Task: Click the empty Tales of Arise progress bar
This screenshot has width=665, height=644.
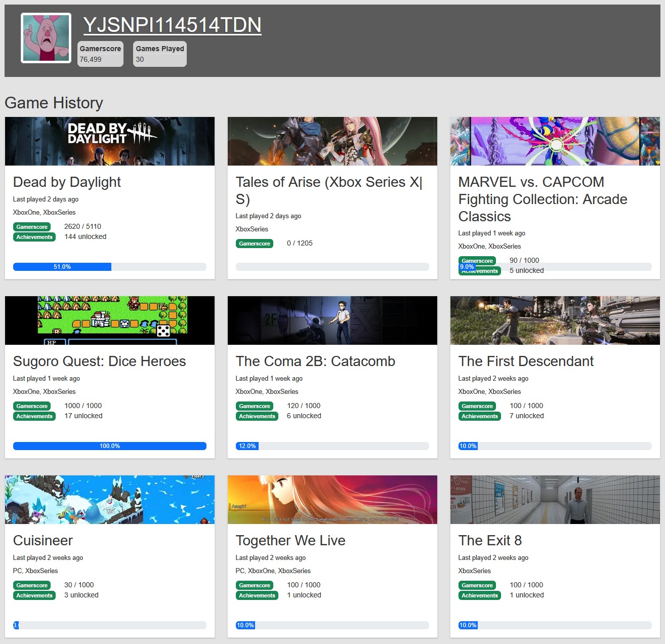Action: tap(332, 267)
